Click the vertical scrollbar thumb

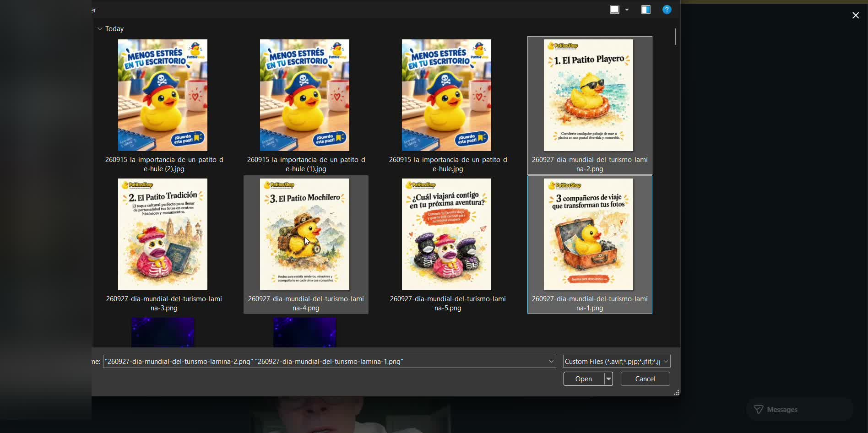tap(675, 37)
